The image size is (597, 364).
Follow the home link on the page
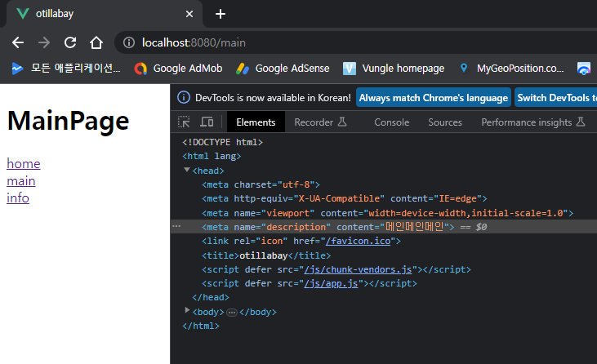24,163
